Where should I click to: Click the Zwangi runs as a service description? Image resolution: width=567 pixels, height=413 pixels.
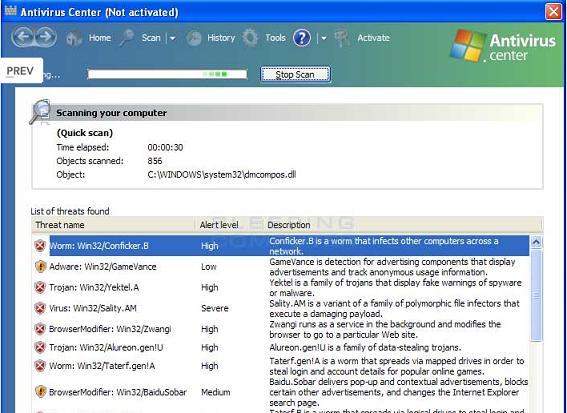tap(385, 329)
